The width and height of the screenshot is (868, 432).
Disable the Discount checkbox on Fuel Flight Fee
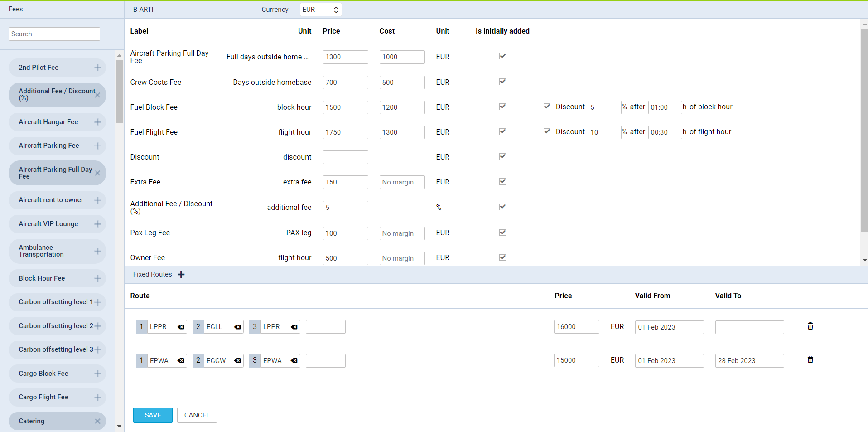click(547, 131)
